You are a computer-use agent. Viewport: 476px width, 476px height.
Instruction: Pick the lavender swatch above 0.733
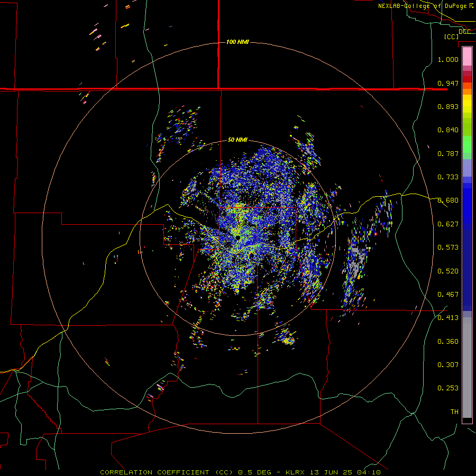point(467,168)
